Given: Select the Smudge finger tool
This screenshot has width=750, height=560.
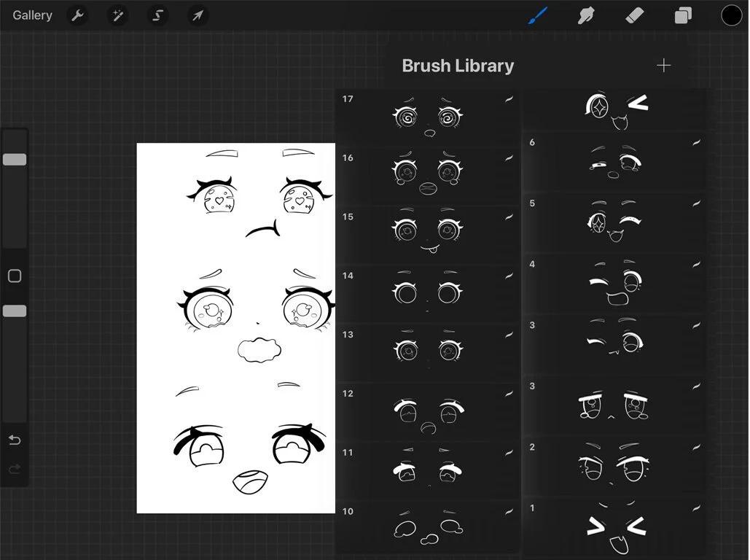Looking at the screenshot, I should point(587,15).
